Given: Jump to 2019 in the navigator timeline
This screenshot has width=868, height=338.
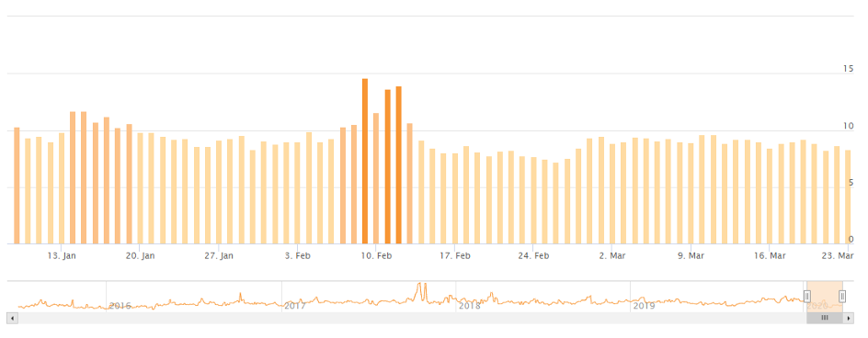Looking at the screenshot, I should [644, 305].
